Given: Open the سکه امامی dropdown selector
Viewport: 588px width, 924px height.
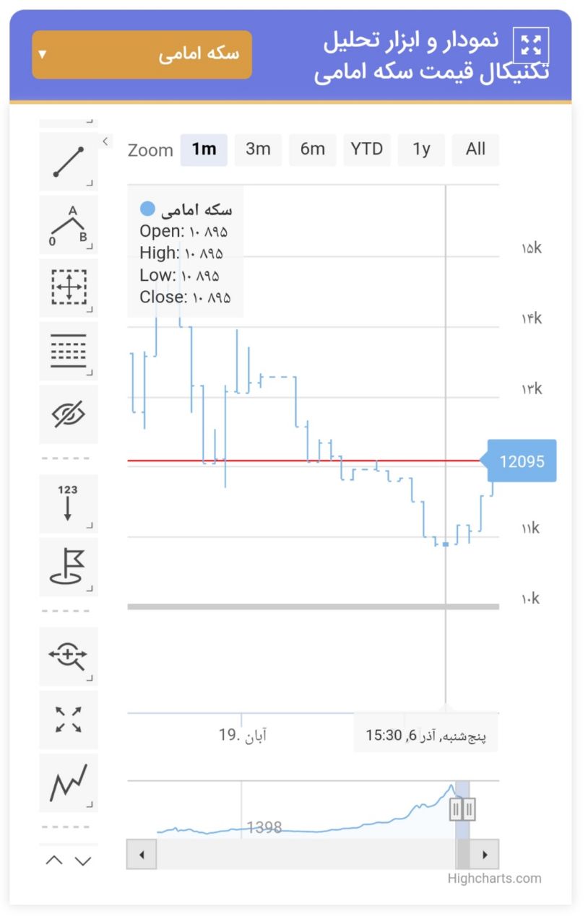Looking at the screenshot, I should pos(142,55).
